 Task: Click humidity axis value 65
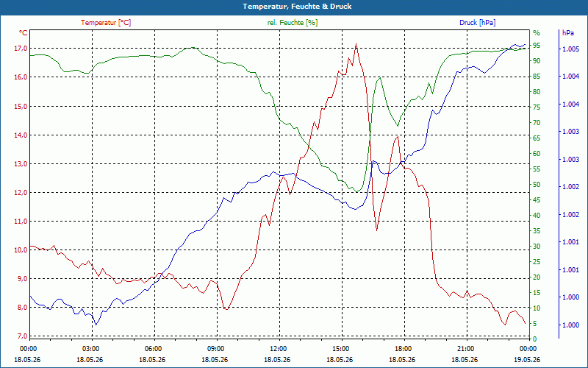coord(537,138)
